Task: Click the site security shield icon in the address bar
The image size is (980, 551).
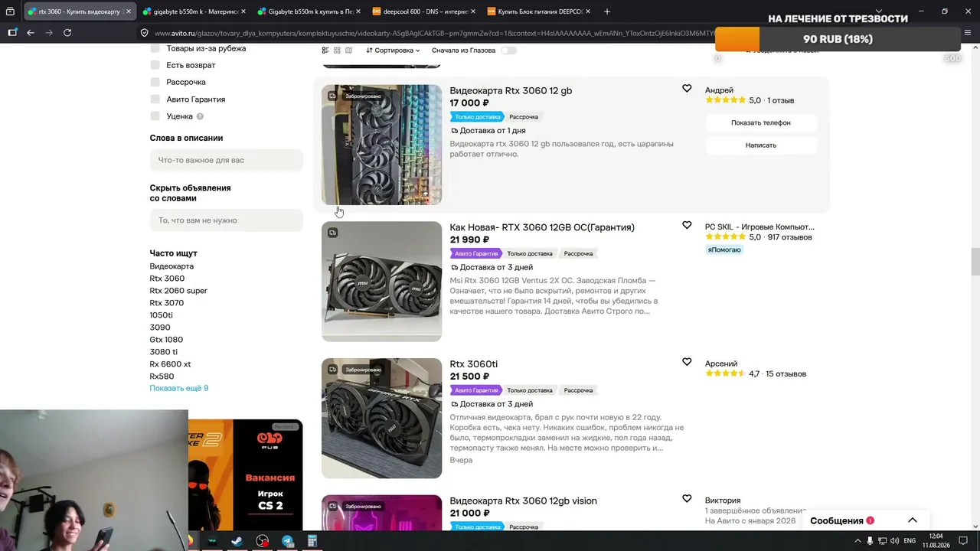Action: (144, 33)
